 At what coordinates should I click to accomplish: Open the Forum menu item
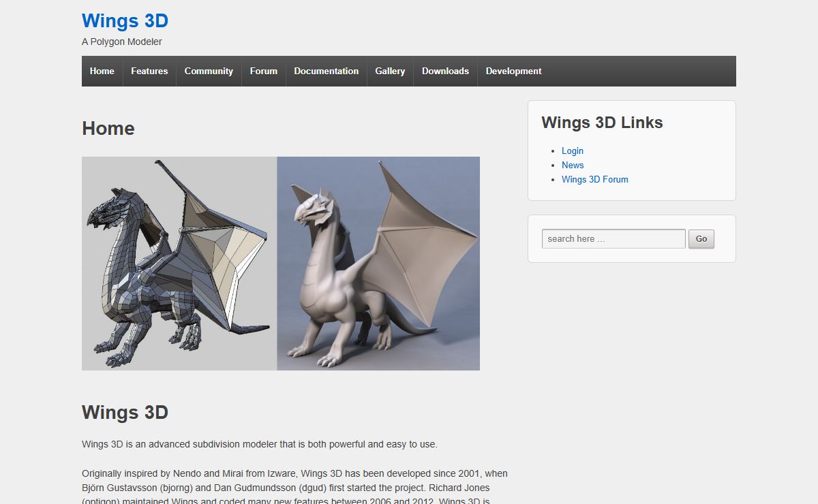click(x=264, y=71)
